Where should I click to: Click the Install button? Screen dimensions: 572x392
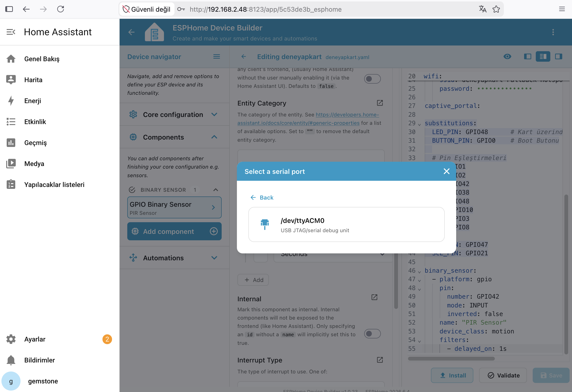pos(452,375)
